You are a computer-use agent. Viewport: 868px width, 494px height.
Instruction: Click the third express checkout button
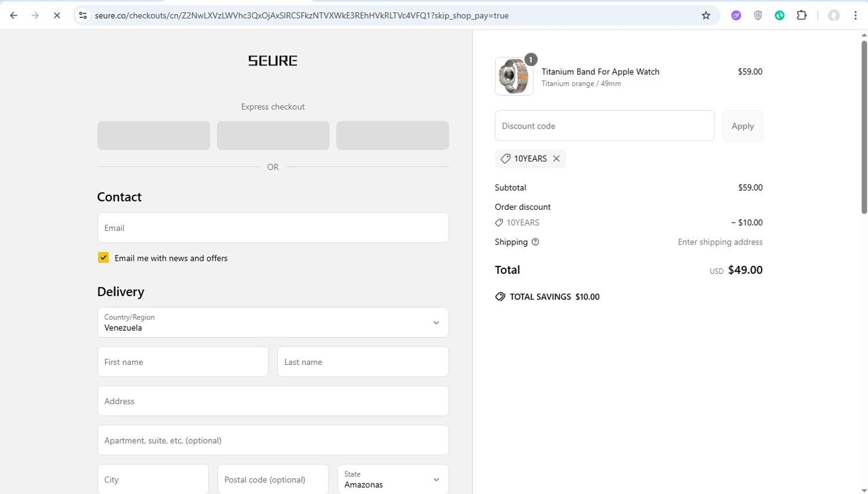pyautogui.click(x=392, y=136)
